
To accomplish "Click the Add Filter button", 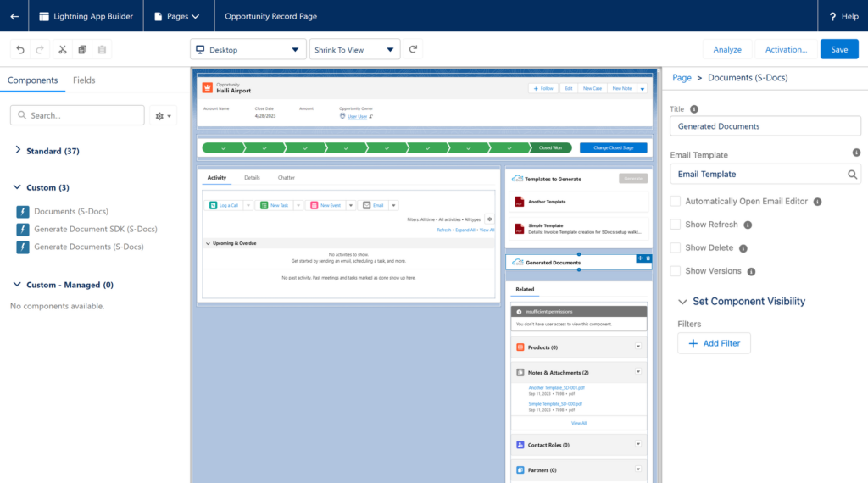I will [714, 343].
